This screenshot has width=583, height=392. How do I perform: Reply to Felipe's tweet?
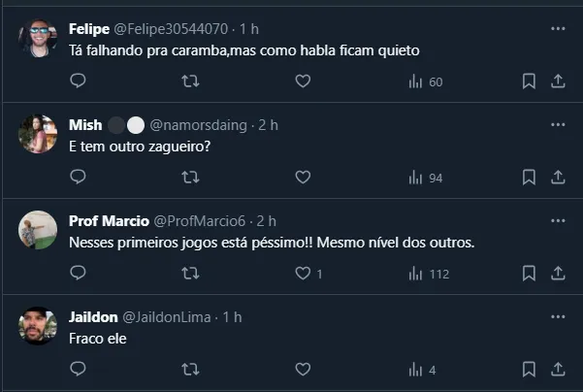coord(79,82)
